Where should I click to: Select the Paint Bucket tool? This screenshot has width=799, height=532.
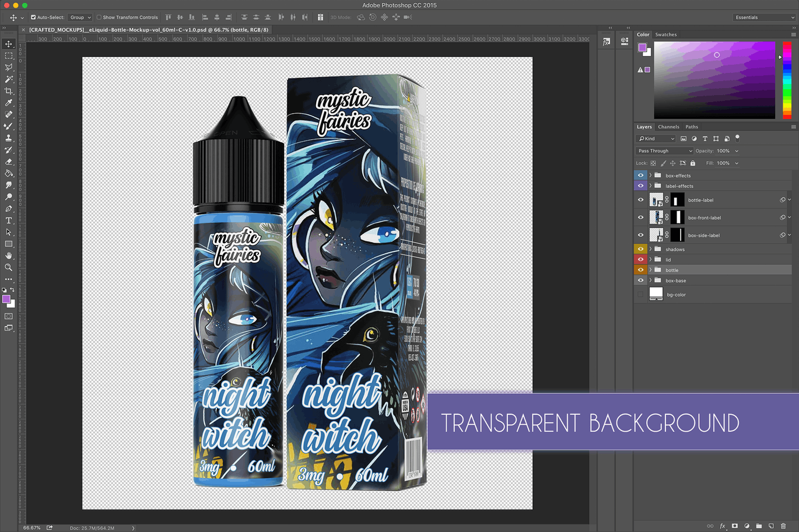tap(8, 173)
